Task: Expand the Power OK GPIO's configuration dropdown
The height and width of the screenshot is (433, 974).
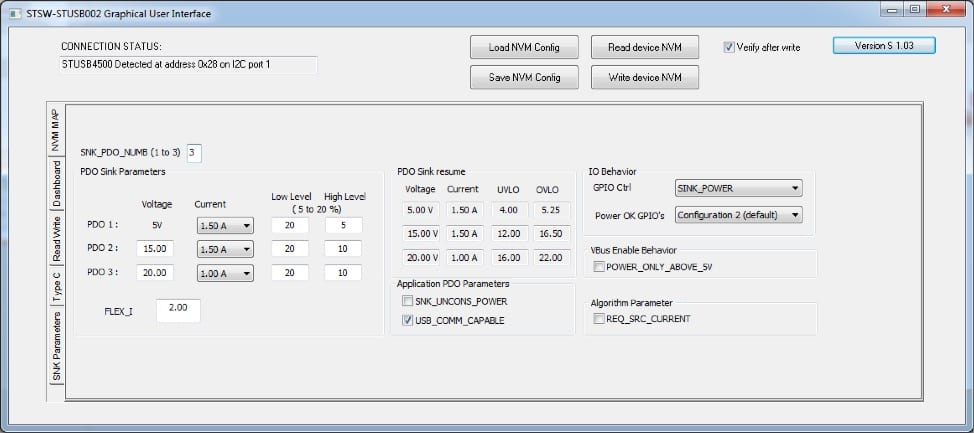Action: (x=739, y=214)
